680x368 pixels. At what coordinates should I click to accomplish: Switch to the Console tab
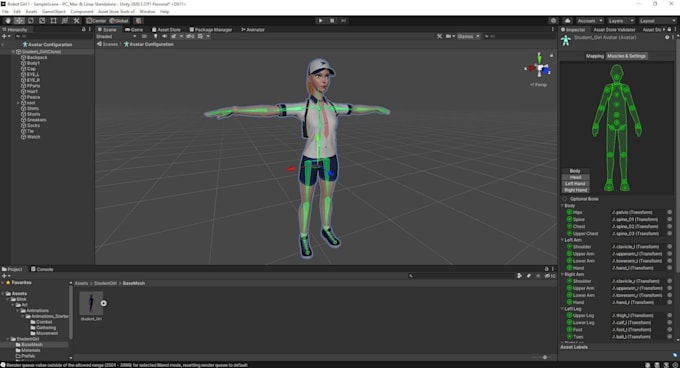pyautogui.click(x=42, y=269)
